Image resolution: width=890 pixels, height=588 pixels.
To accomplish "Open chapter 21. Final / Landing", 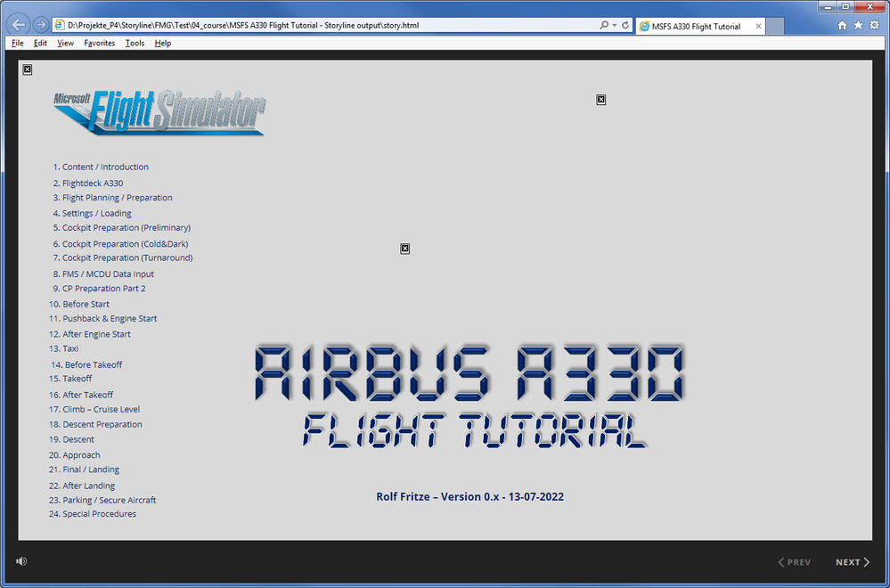I will tap(84, 470).
